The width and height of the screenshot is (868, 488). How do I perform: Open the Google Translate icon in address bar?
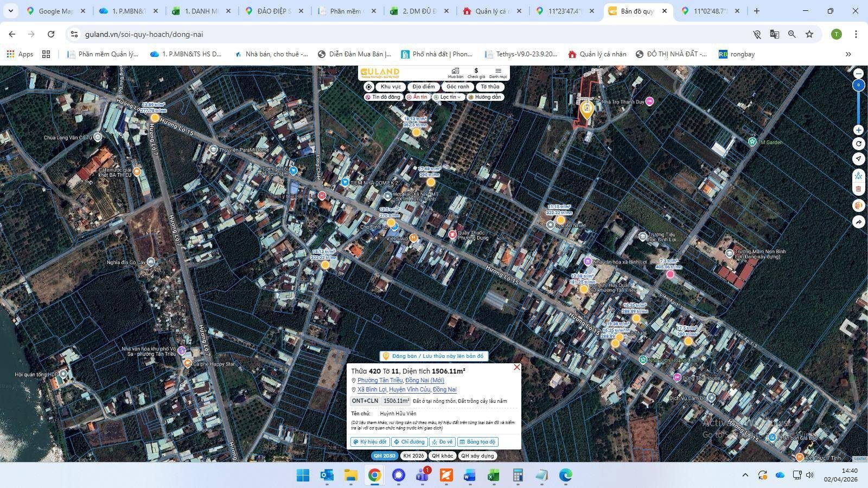[774, 34]
